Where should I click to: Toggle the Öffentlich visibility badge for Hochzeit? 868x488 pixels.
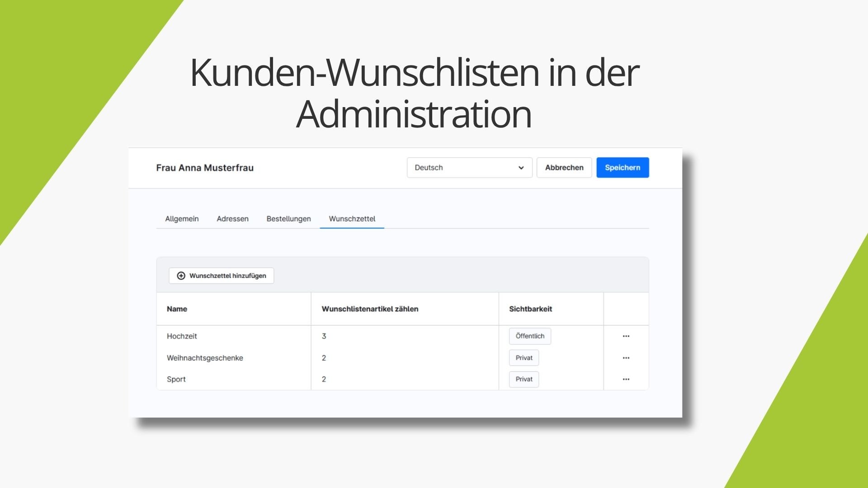[x=530, y=336]
